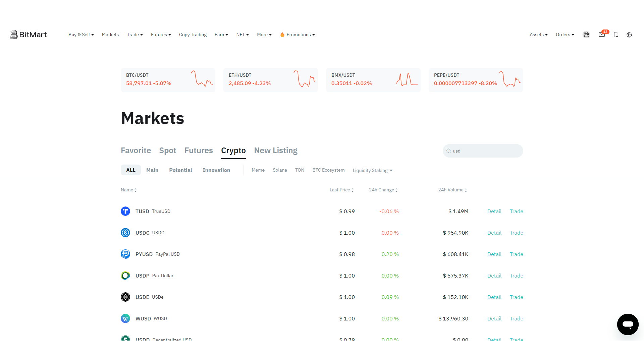Trade TUSD TrueUSD
This screenshot has height=362, width=644.
click(x=517, y=211)
